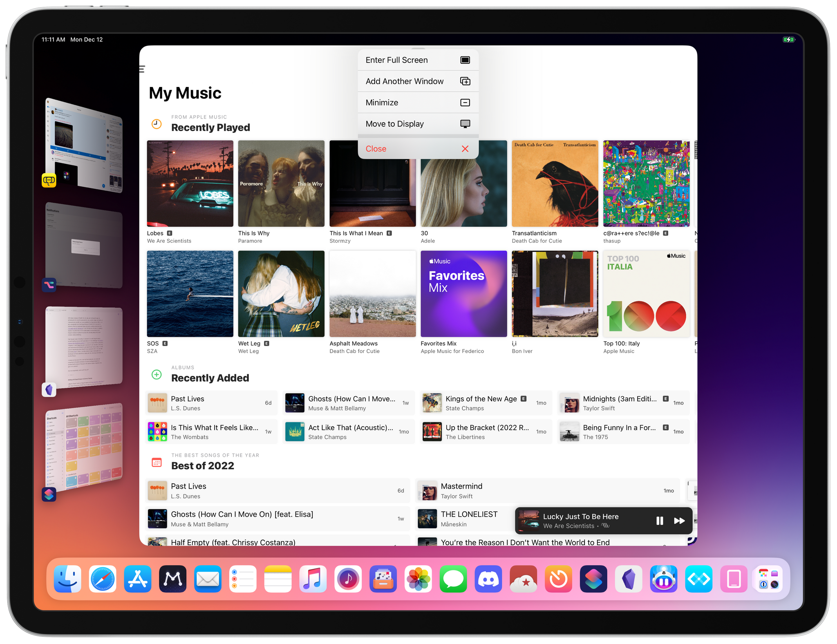Image resolution: width=837 pixels, height=644 pixels.
Task: Skip forward to the next track
Action: click(x=679, y=521)
